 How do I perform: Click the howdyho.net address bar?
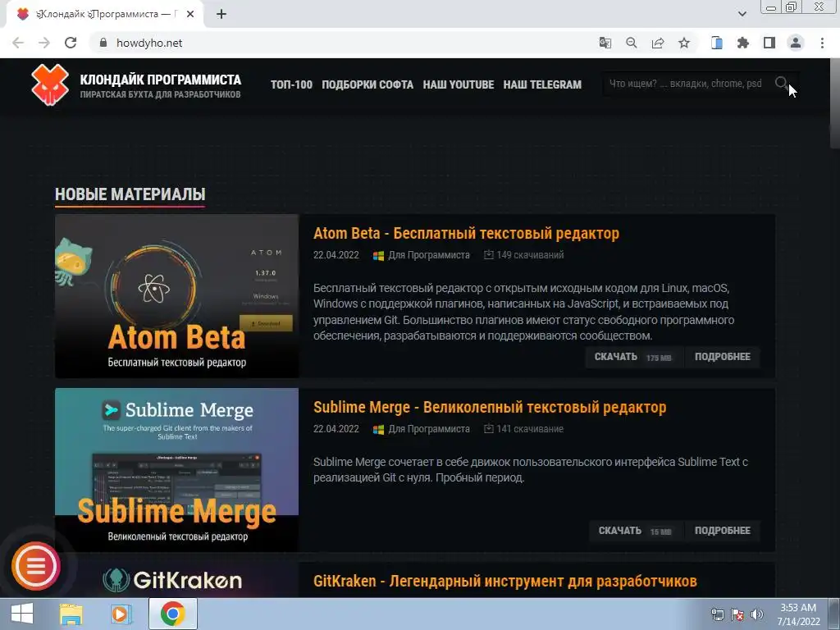343,43
